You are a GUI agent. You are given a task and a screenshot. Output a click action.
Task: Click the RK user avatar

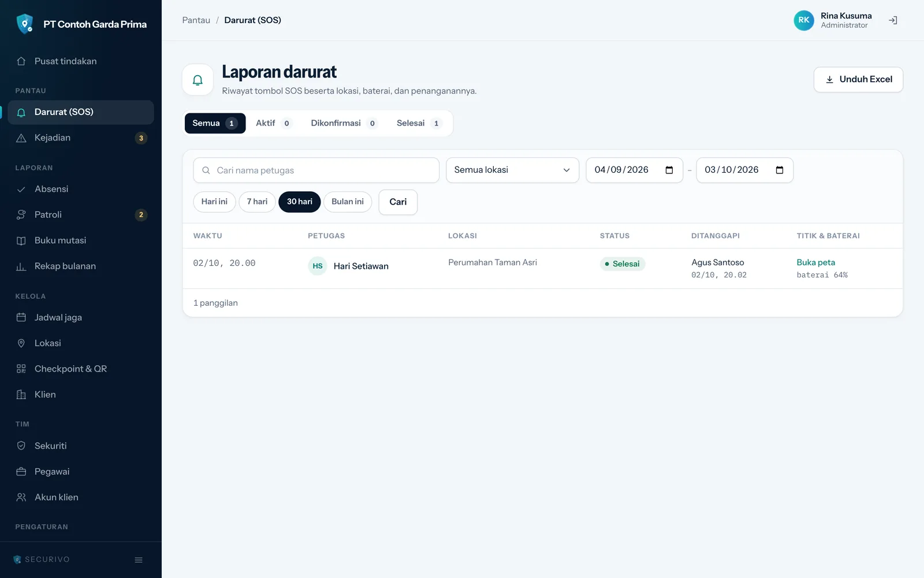click(804, 20)
